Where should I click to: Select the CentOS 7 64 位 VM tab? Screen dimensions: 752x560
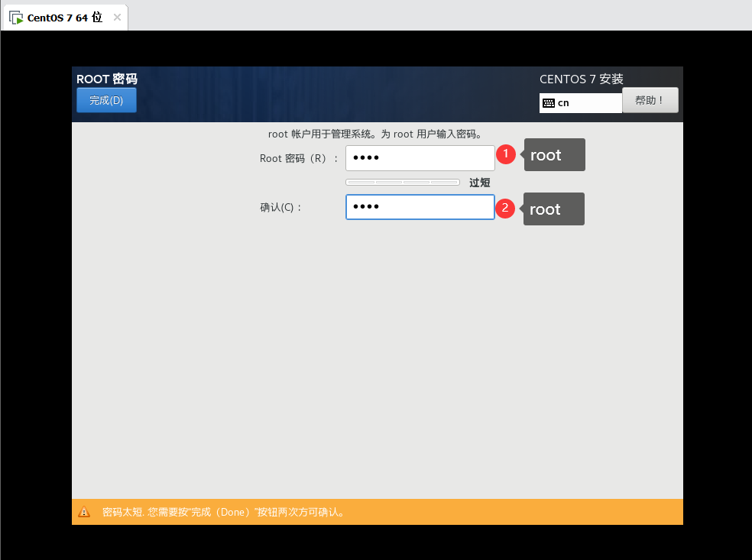[65, 18]
